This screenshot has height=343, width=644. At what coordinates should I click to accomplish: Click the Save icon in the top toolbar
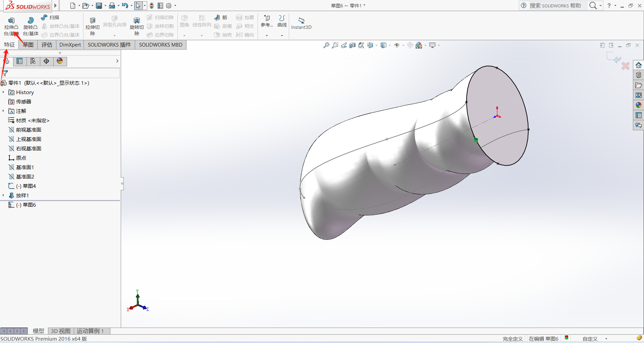[x=99, y=6]
